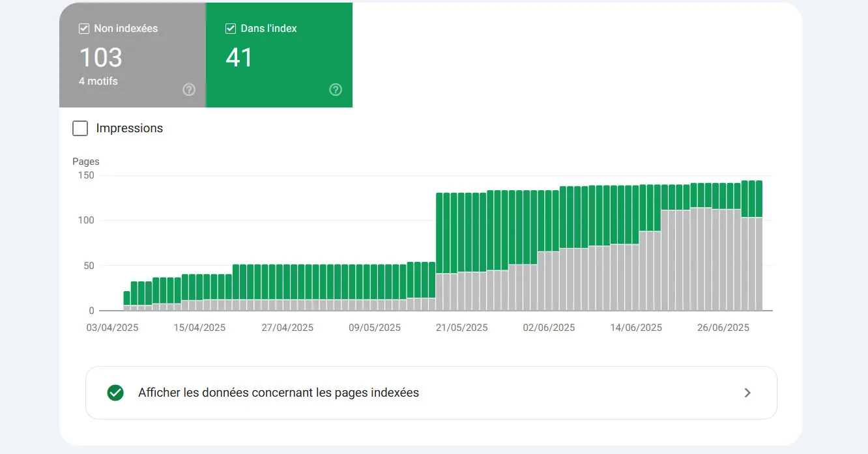
Task: Click help icon on Non indexées card
Action: pos(189,90)
